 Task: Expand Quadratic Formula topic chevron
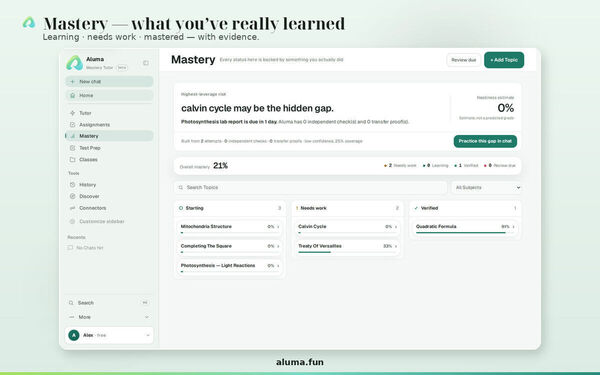[513, 227]
